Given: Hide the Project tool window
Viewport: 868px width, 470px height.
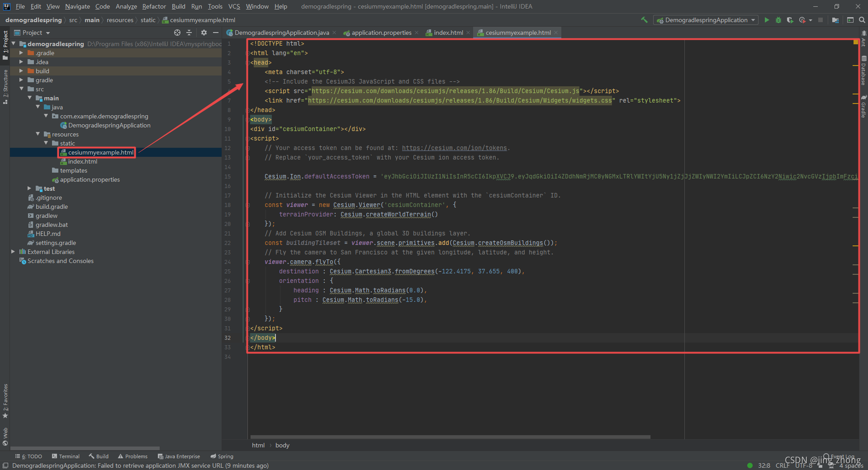Looking at the screenshot, I should point(216,33).
